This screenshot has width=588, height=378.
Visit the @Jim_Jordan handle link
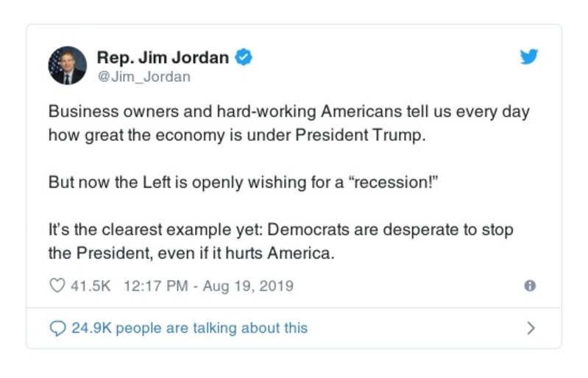(x=144, y=76)
